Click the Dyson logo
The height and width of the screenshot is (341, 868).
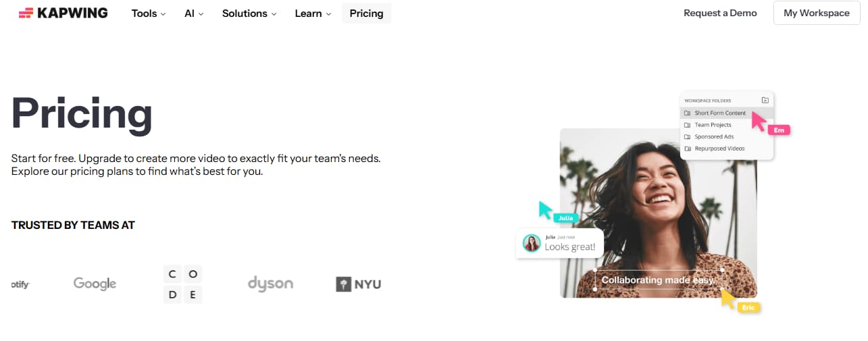pos(270,284)
